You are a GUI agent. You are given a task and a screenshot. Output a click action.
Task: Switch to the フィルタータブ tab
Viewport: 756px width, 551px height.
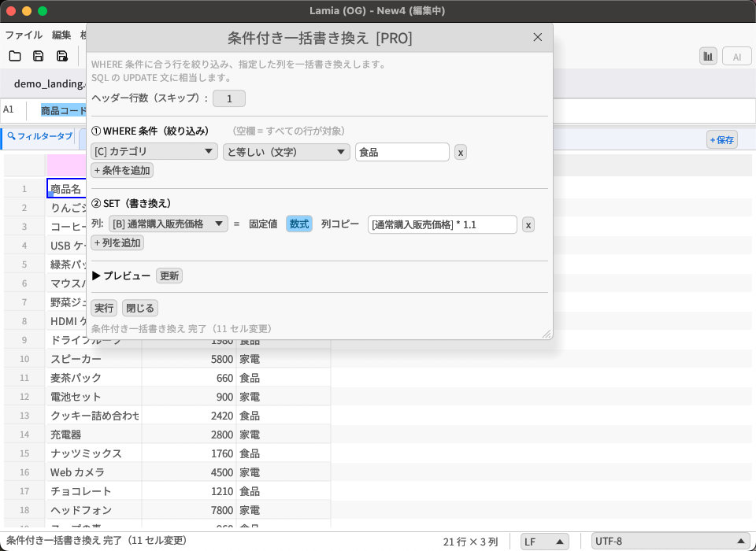(x=40, y=136)
